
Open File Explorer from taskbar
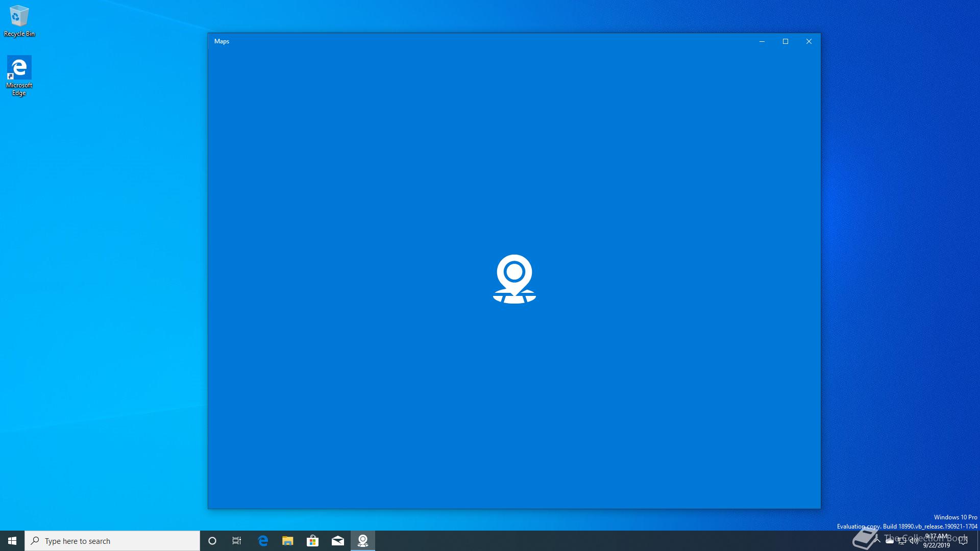coord(288,541)
